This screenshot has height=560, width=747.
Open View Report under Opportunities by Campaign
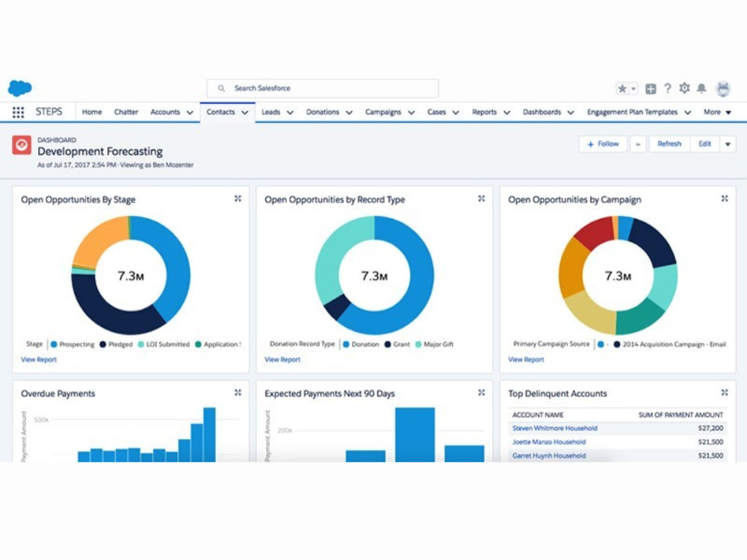click(x=526, y=360)
